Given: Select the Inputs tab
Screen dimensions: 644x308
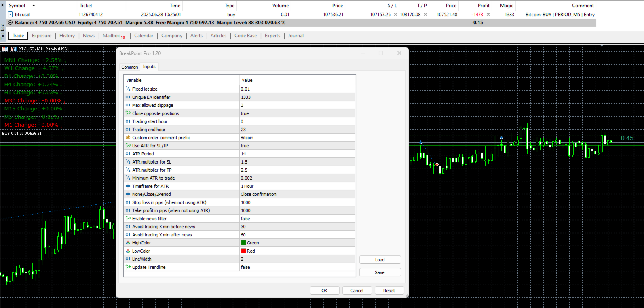Looking at the screenshot, I should 149,66.
